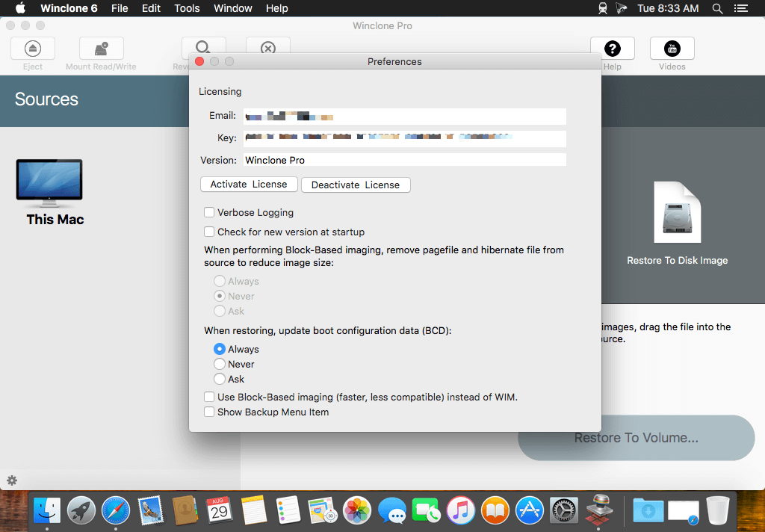This screenshot has width=765, height=532.
Task: Open Photos from the dock
Action: pyautogui.click(x=357, y=510)
